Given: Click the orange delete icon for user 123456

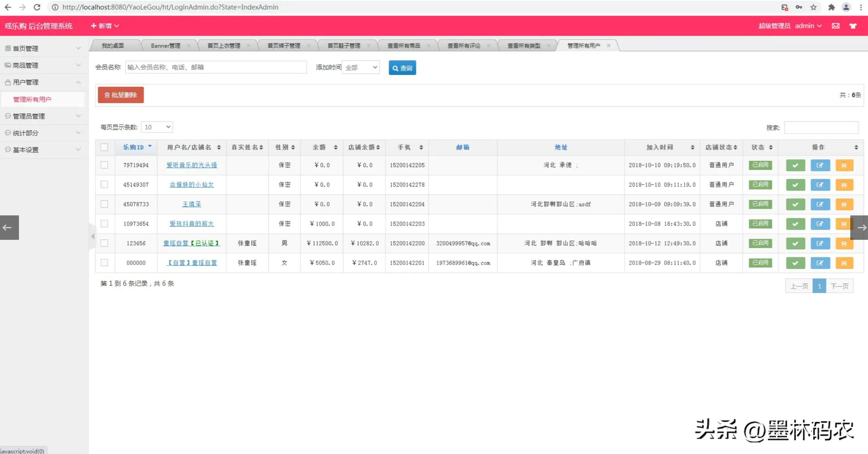Looking at the screenshot, I should pos(844,243).
